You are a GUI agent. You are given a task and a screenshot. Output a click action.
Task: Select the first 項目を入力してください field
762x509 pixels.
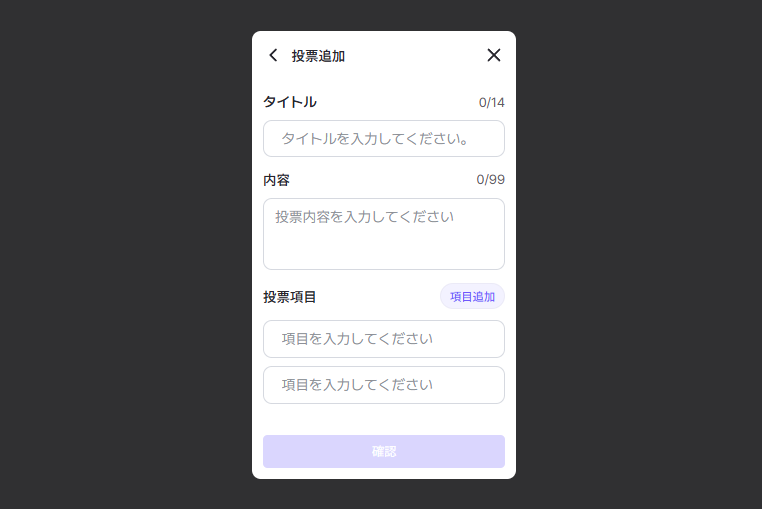point(384,339)
